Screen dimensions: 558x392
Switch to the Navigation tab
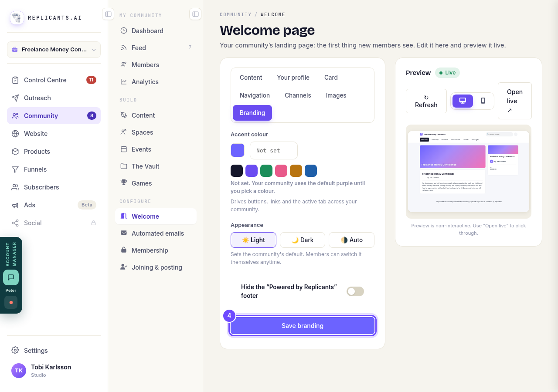click(255, 95)
